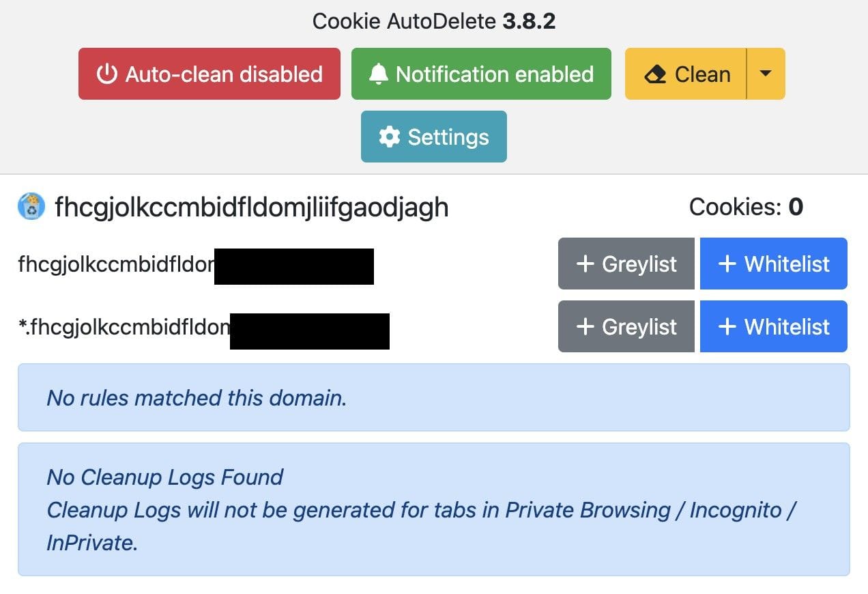Click the power icon on Auto-clean button
Image resolution: width=868 pixels, height=594 pixels.
(106, 74)
